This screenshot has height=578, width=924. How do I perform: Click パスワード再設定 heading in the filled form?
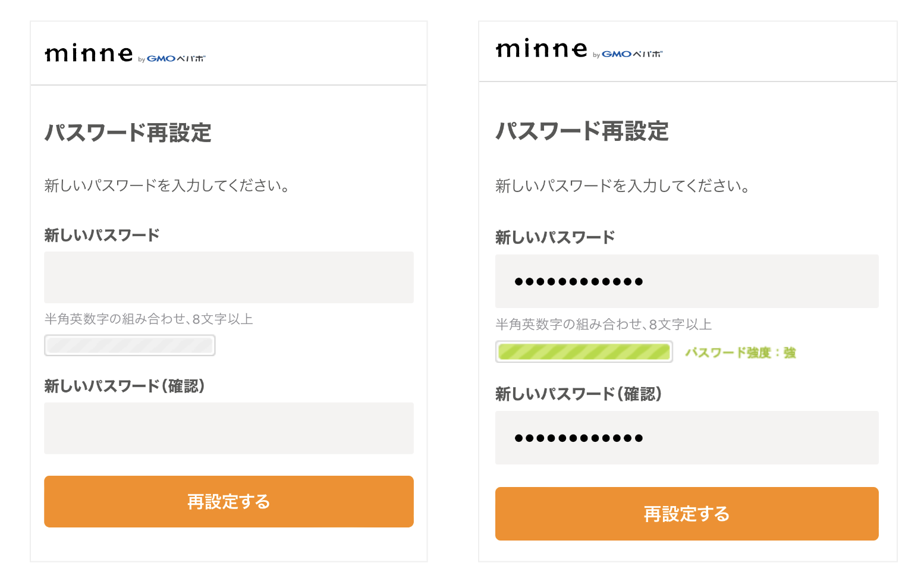(582, 131)
